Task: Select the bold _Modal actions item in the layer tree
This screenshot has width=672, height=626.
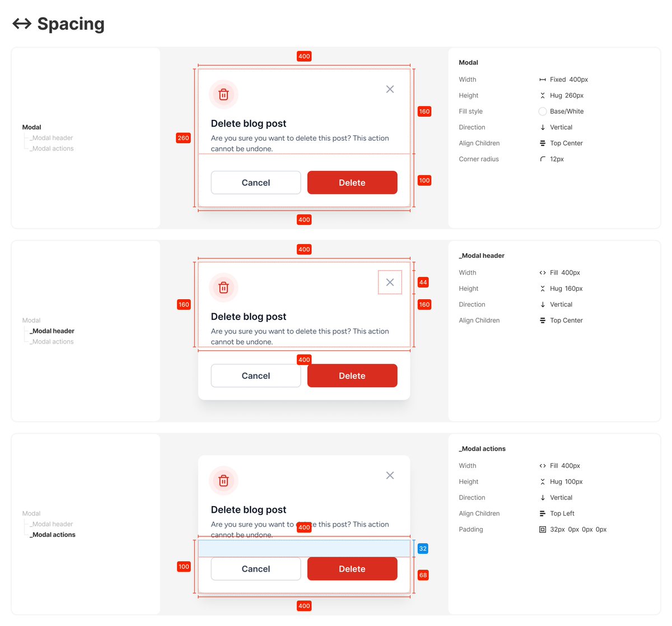Action: (54, 535)
